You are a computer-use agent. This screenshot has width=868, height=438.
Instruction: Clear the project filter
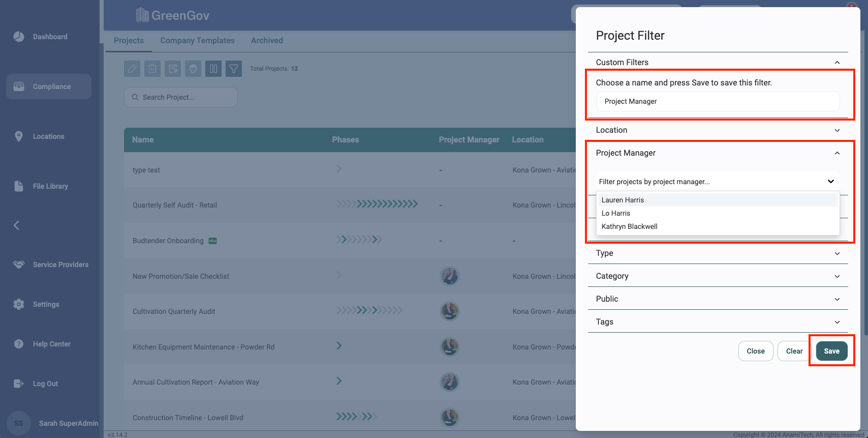(794, 351)
